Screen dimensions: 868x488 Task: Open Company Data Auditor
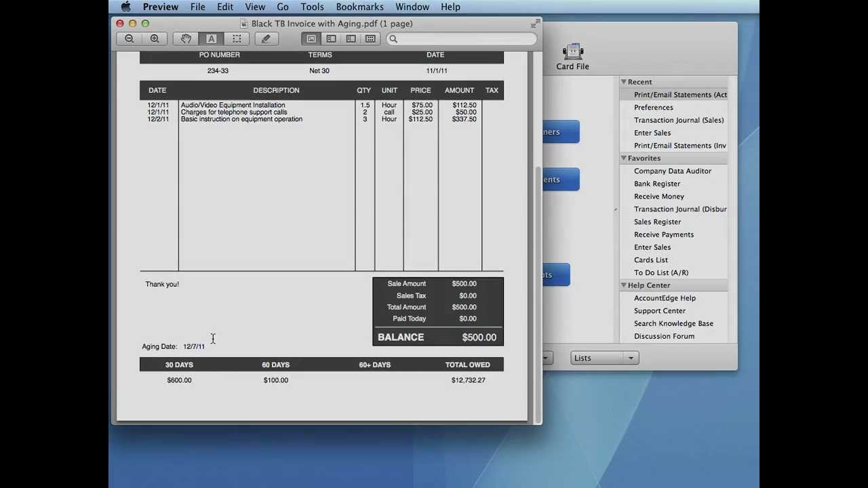click(673, 171)
